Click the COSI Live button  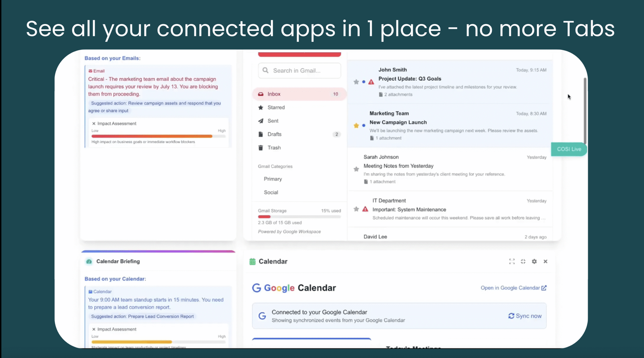click(x=569, y=149)
